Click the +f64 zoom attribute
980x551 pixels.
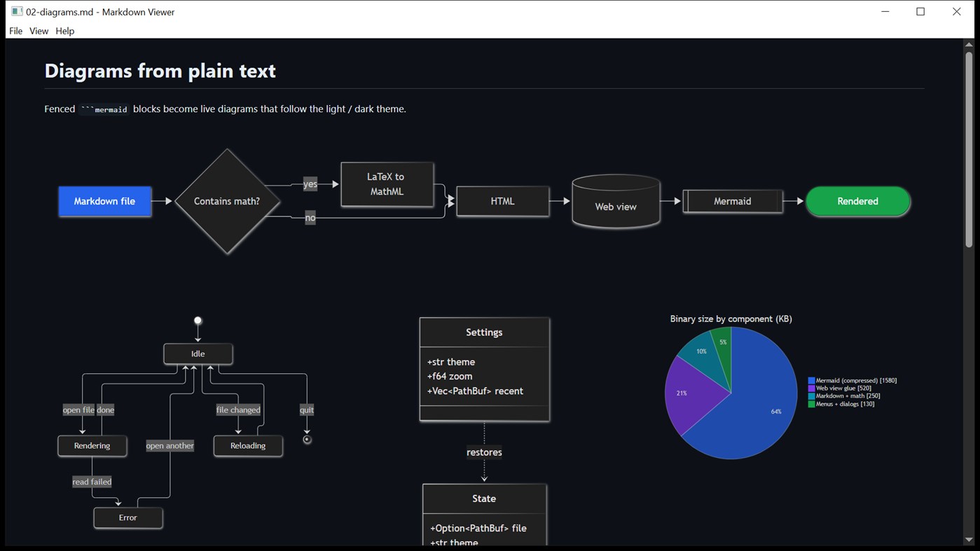450,376
